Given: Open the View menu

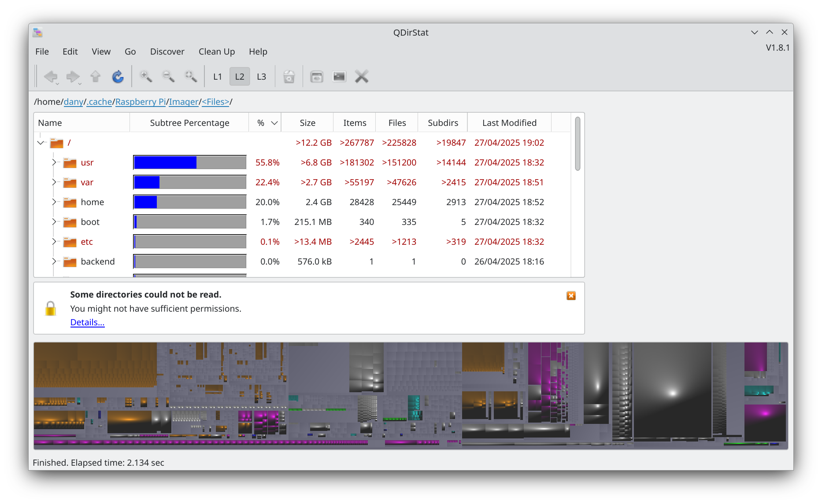Looking at the screenshot, I should point(101,52).
